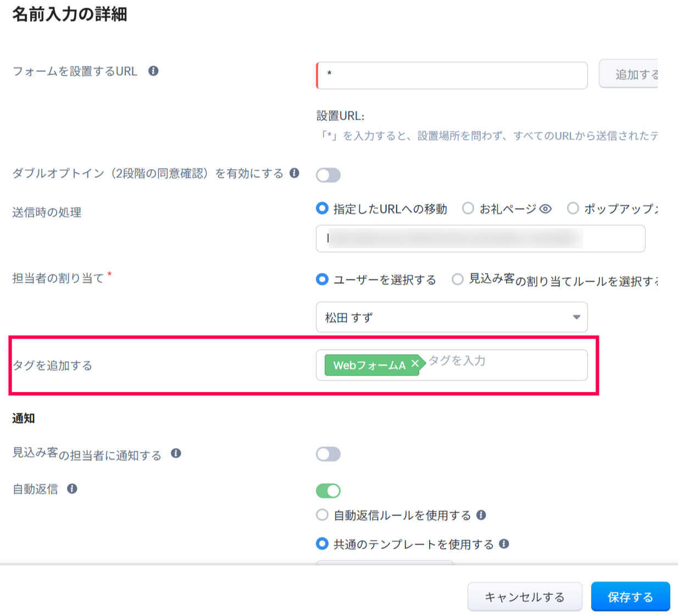Image resolution: width=678 pixels, height=616 pixels.
Task: Click the eye preview icon next to お礼ページ
Action: point(545,209)
